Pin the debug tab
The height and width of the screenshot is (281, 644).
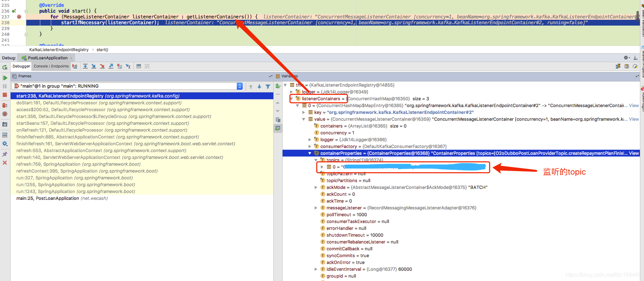(5, 154)
